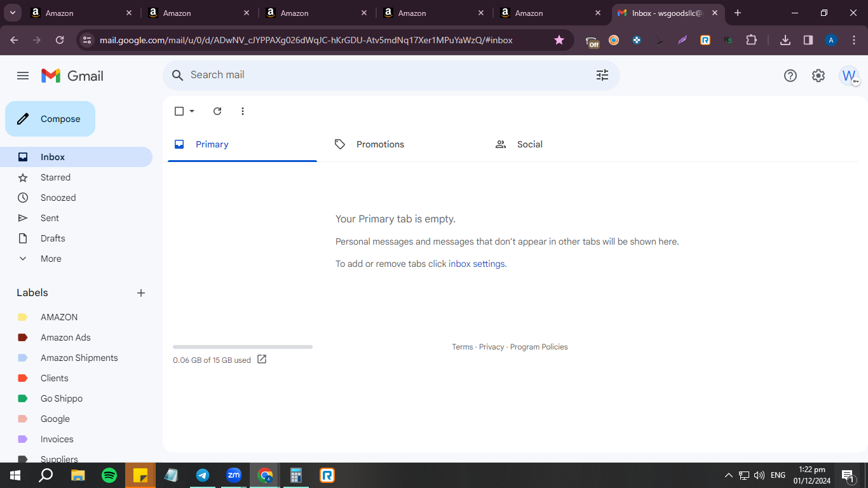The height and width of the screenshot is (488, 868).
Task: Click the bookmark star in address bar
Action: 559,40
